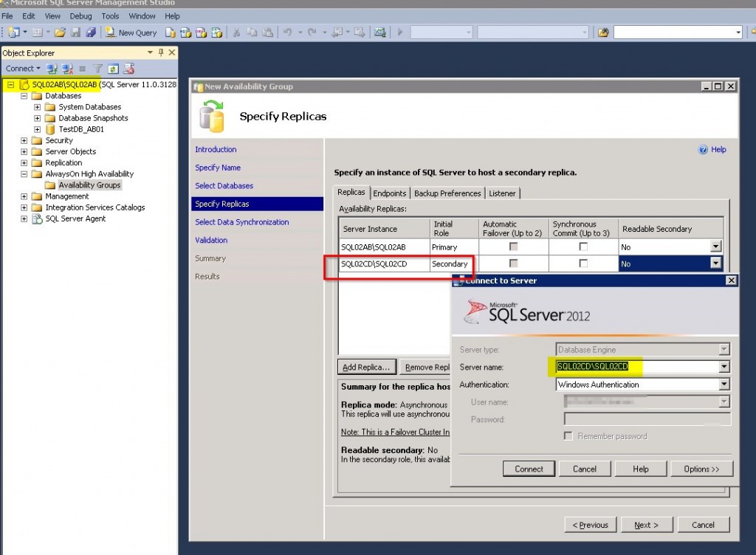This screenshot has height=555, width=756.
Task: Select the Undo icon in the toolbar
Action: pos(287,32)
